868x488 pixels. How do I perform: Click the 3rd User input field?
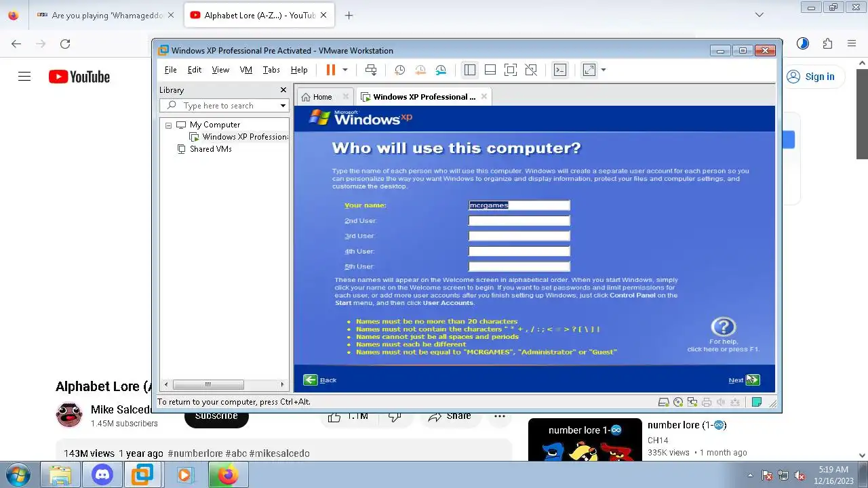pyautogui.click(x=519, y=236)
